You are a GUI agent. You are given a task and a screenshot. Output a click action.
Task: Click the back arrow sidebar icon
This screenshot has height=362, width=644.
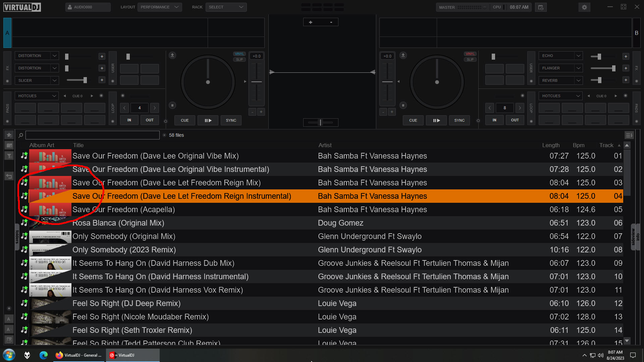point(9,176)
